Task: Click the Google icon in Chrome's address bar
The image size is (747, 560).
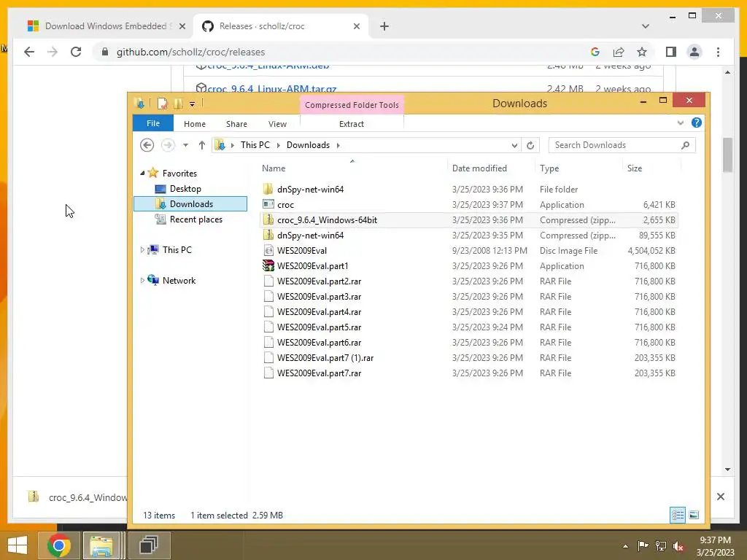Action: click(595, 52)
